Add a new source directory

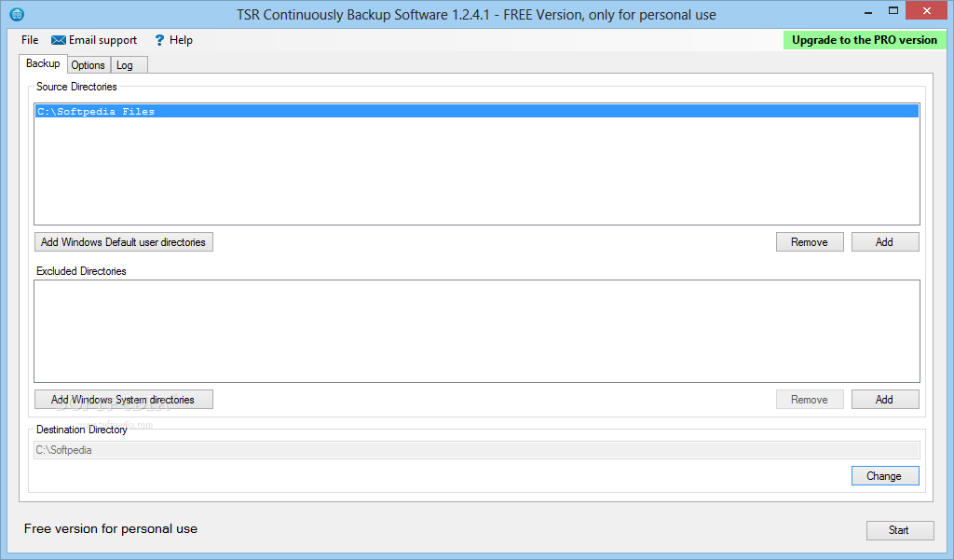pos(885,241)
